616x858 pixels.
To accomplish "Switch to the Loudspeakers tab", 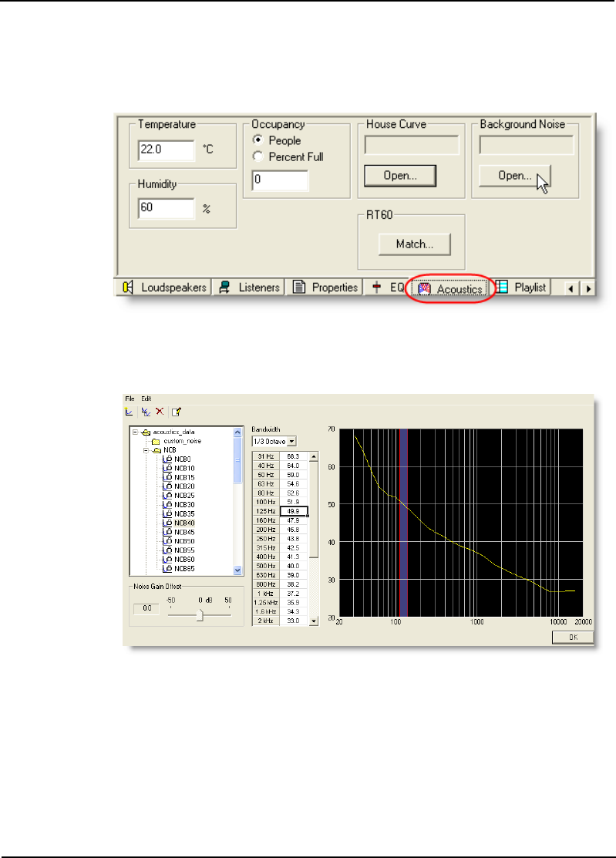I will pyautogui.click(x=163, y=288).
